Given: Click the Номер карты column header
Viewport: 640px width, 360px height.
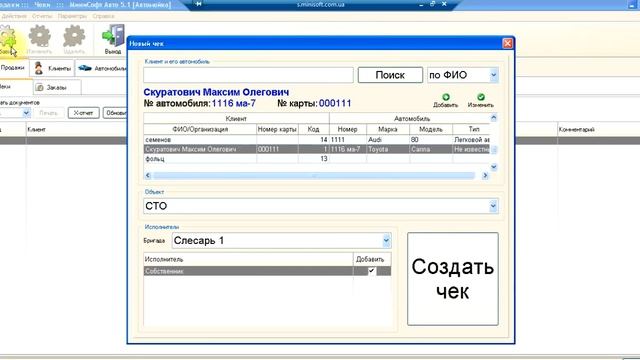Looking at the screenshot, I should click(277, 129).
